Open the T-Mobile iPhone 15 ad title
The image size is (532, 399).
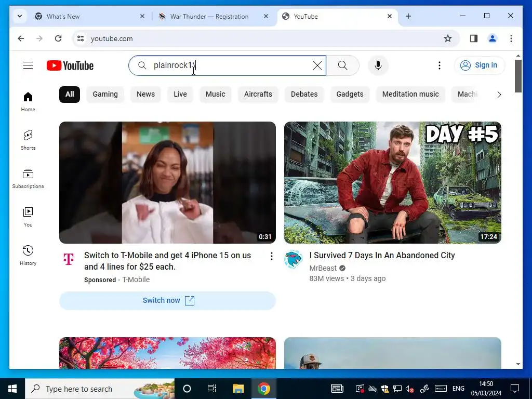pyautogui.click(x=168, y=261)
